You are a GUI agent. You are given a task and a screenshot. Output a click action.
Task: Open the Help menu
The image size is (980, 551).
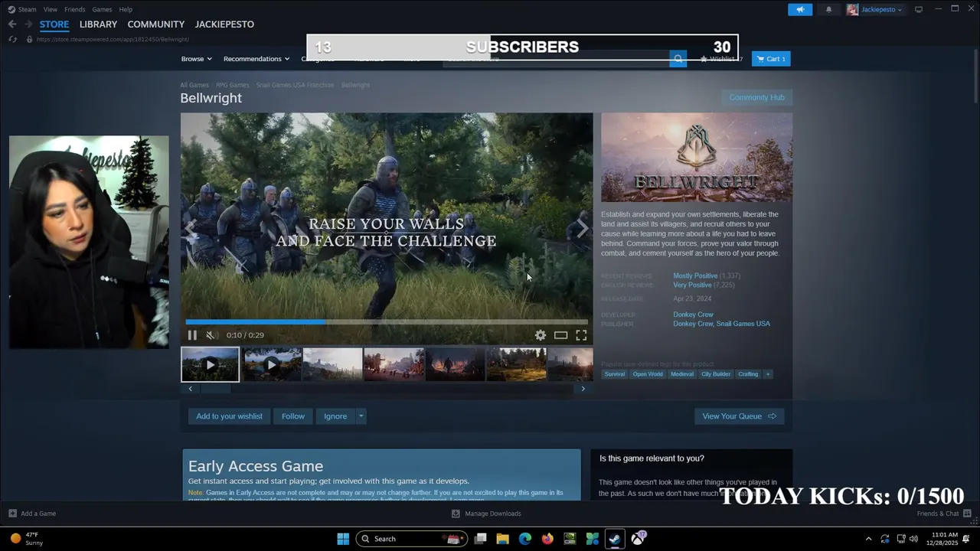[x=126, y=9]
